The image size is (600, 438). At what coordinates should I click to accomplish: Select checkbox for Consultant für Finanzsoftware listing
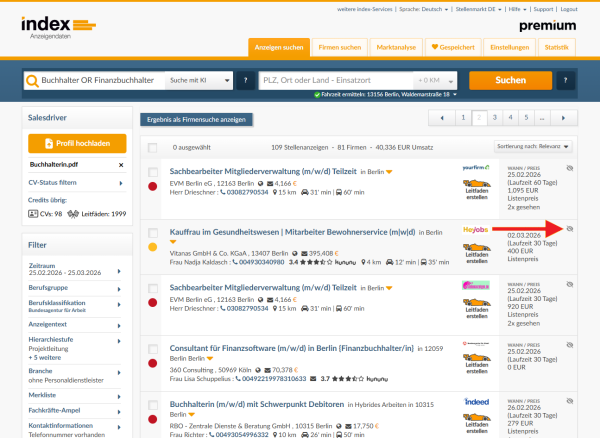(153, 348)
